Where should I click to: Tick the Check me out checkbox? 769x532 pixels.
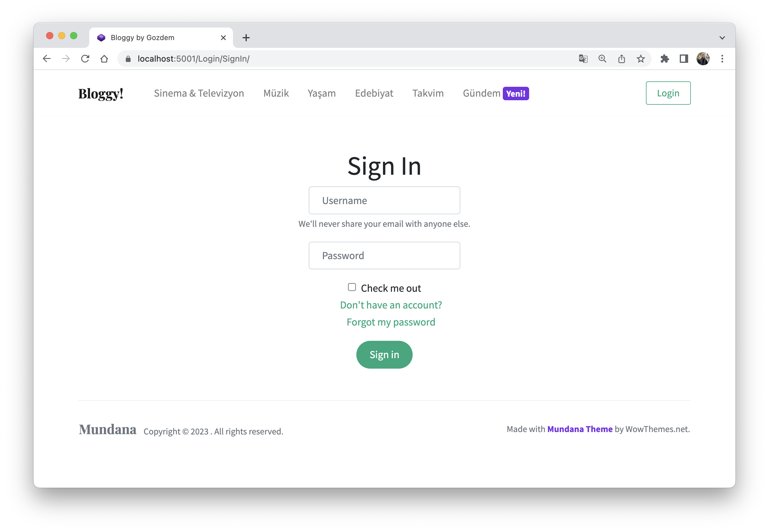(x=352, y=287)
